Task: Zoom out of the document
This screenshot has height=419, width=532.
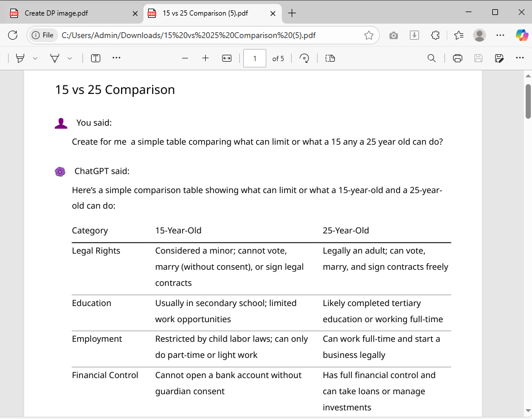Action: point(184,58)
